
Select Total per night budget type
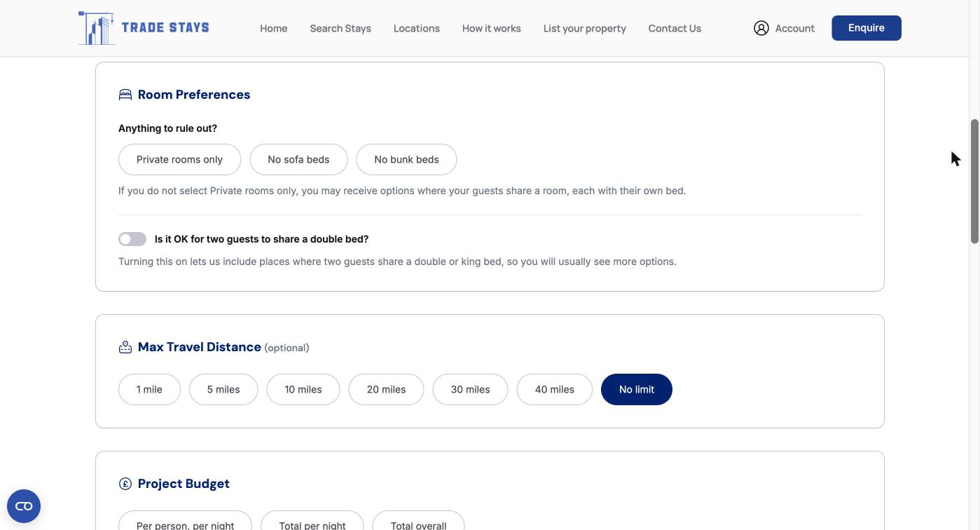312,521
